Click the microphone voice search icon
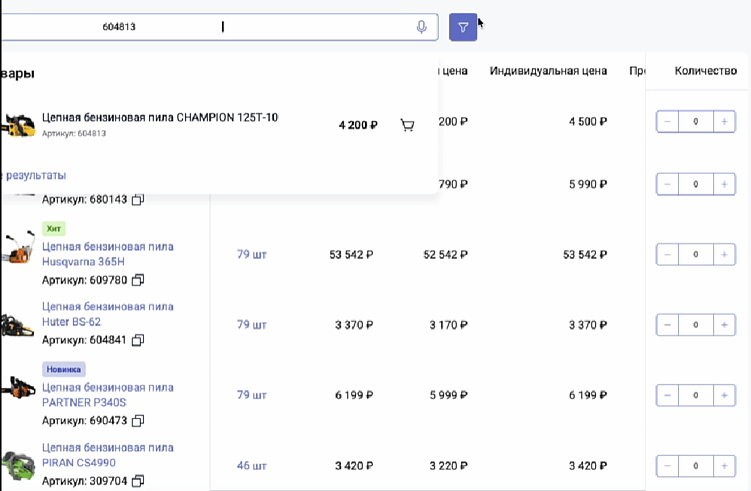The height and width of the screenshot is (491, 751). pos(422,27)
